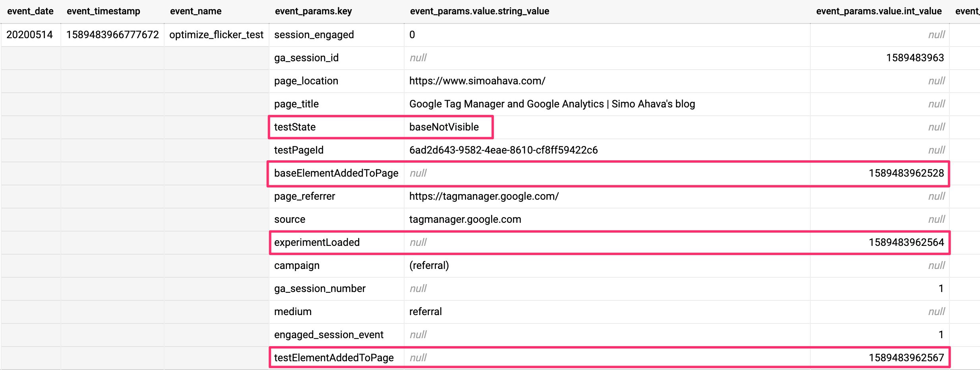Click the ga_session_id int value 1589483963
This screenshot has width=980, height=370.
[x=915, y=58]
